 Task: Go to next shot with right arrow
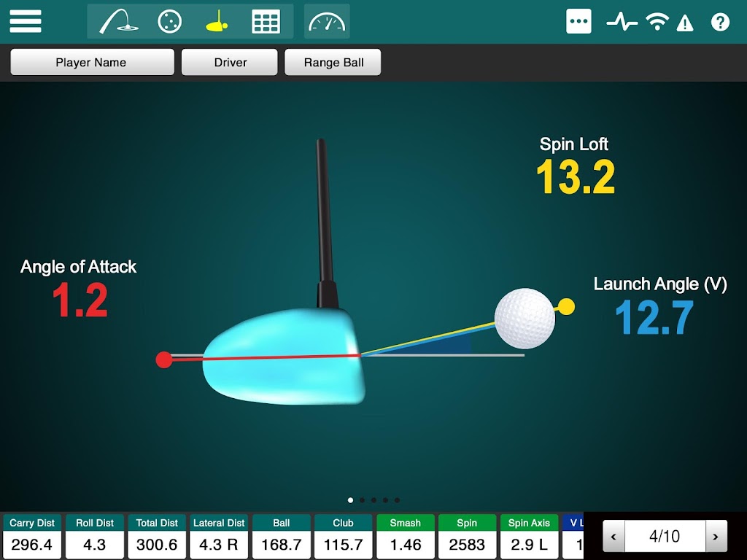coord(716,536)
